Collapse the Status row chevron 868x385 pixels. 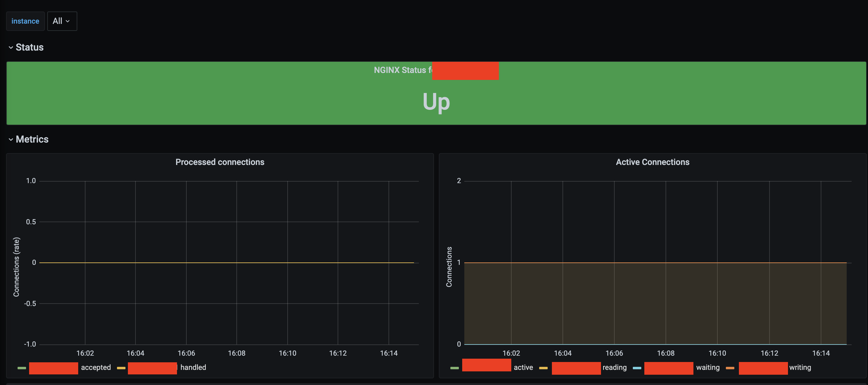(11, 48)
